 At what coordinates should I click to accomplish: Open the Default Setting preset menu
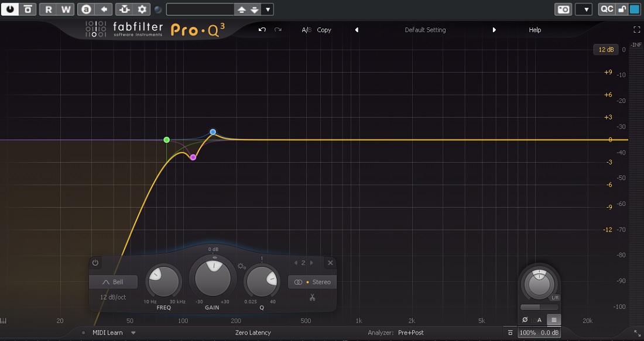(425, 30)
